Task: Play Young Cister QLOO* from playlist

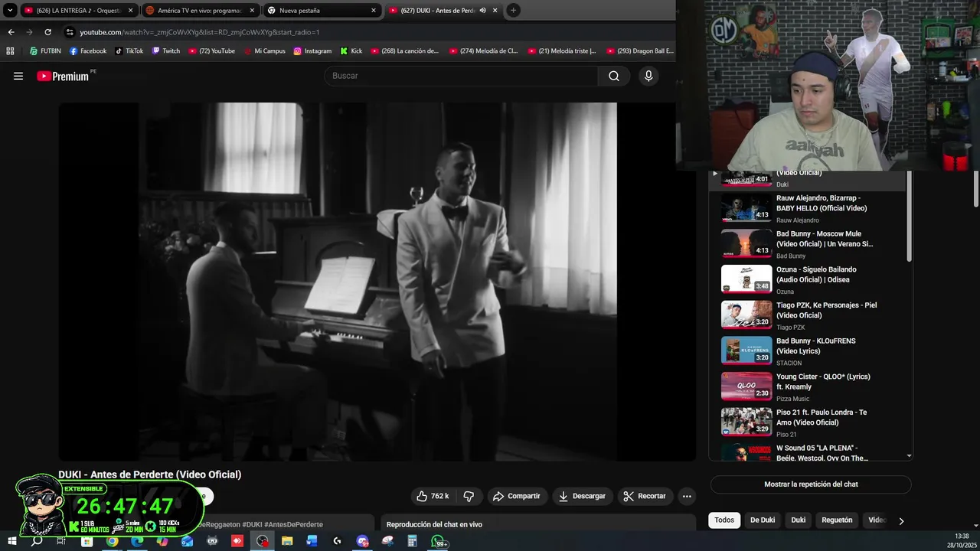Action: pyautogui.click(x=808, y=387)
